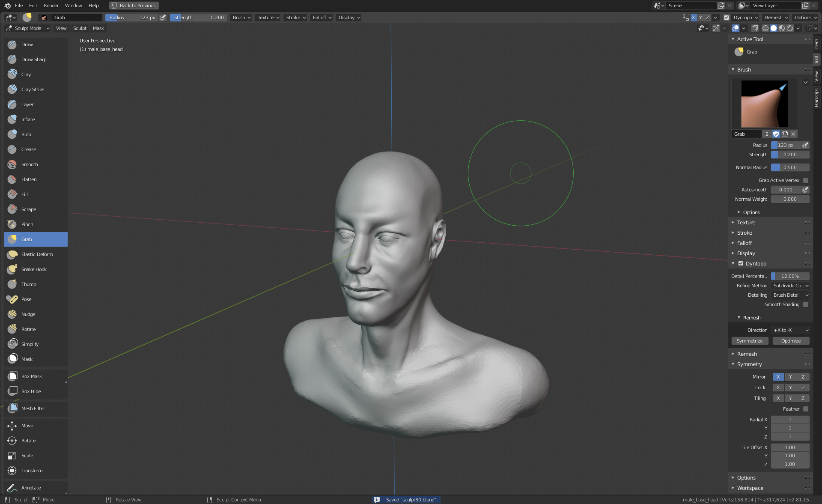Image resolution: width=822 pixels, height=504 pixels.
Task: Open the Render menu
Action: tap(51, 6)
